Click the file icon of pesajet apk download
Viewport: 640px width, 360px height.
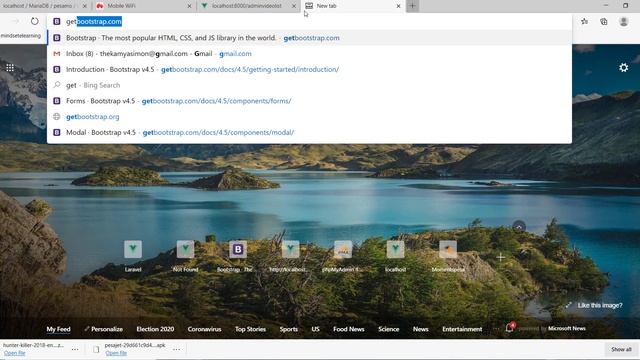[x=96, y=349]
